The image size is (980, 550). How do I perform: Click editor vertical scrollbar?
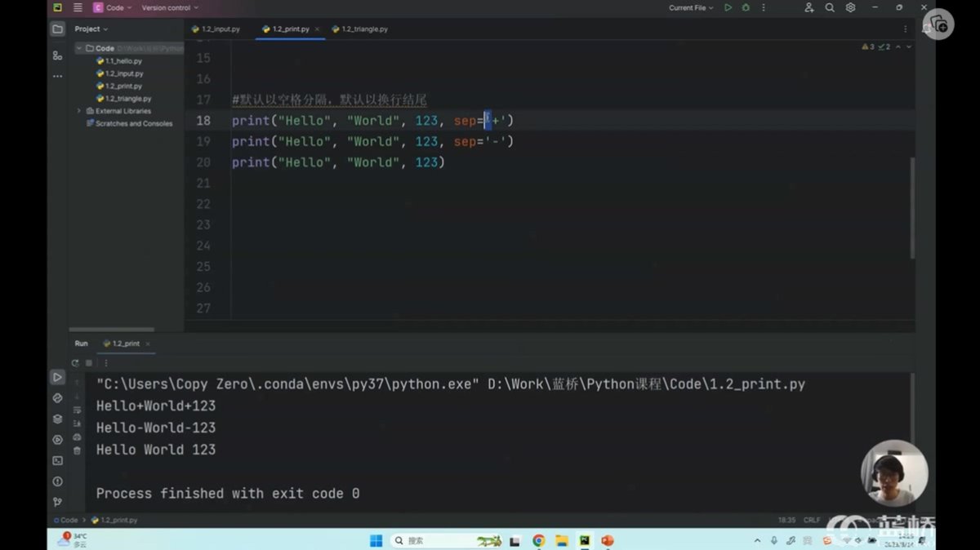pos(912,207)
